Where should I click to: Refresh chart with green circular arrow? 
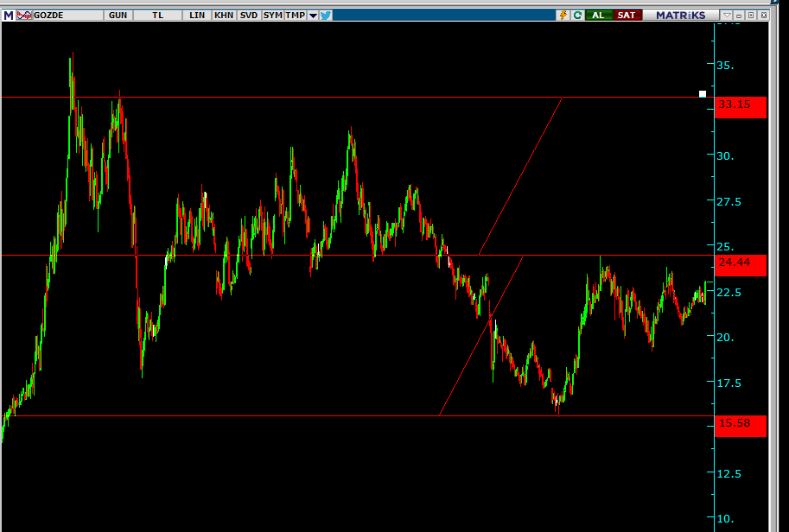[577, 15]
